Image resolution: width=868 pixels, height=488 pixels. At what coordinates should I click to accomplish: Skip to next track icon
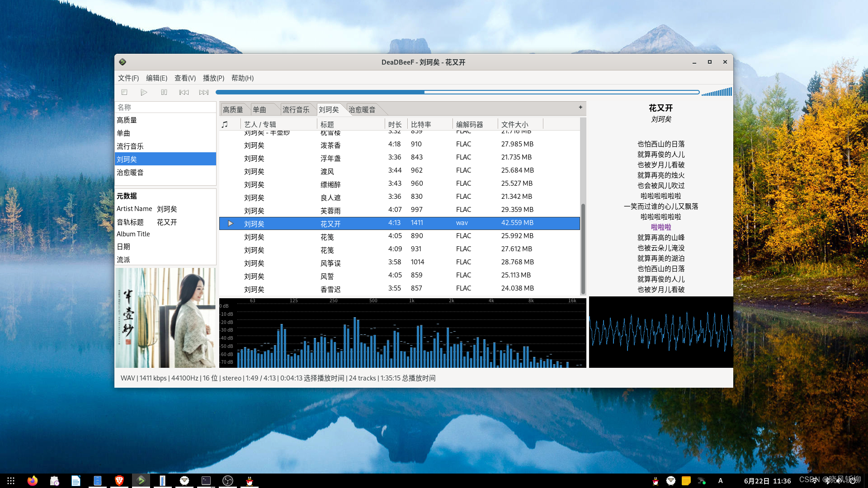(x=204, y=92)
